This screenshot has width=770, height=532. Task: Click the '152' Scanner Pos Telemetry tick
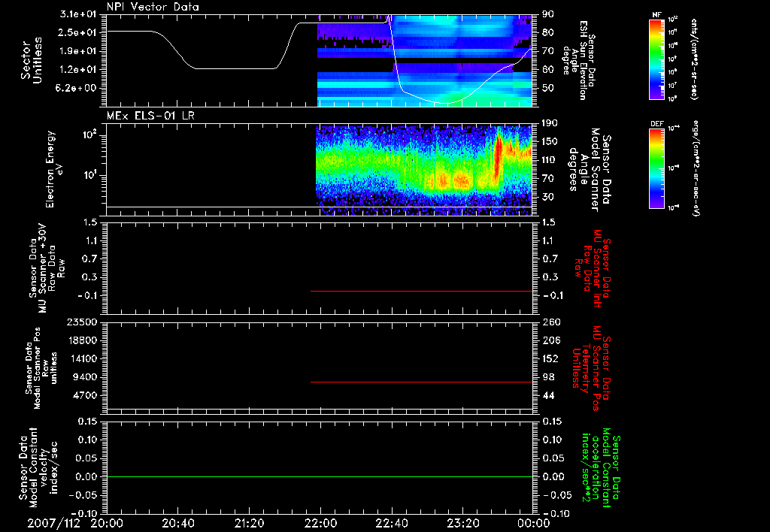(551, 358)
